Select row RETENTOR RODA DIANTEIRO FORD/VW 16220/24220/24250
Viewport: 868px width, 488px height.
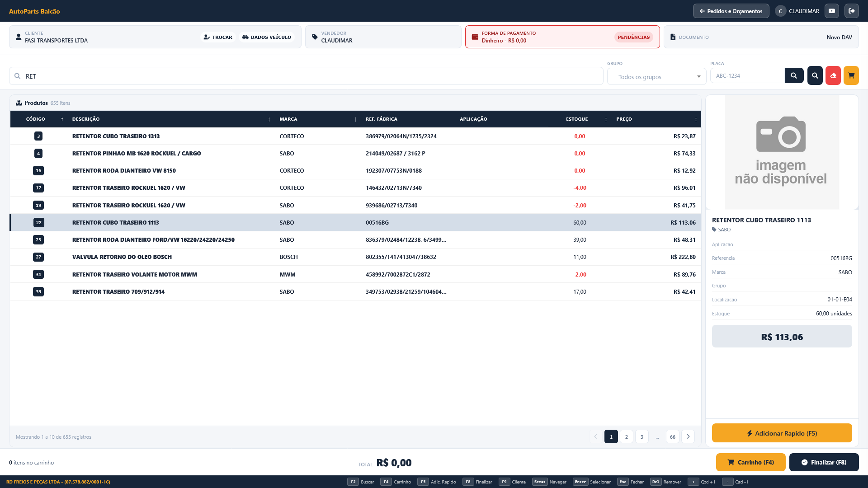tap(355, 239)
